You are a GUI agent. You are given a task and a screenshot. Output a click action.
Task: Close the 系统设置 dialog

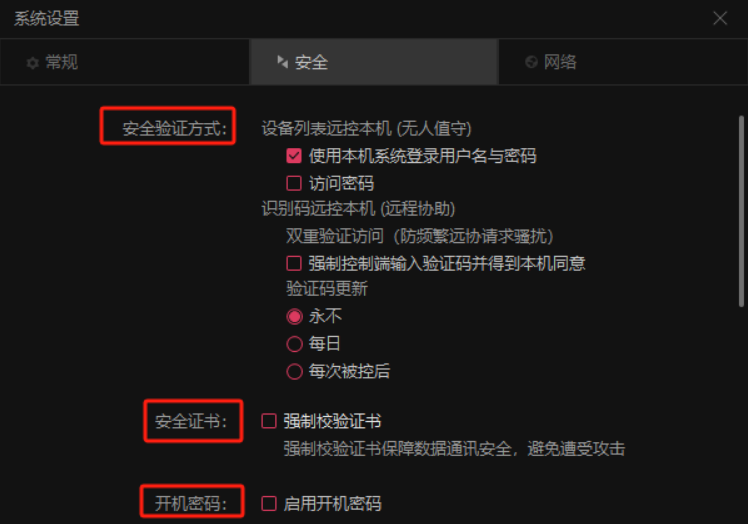click(720, 18)
